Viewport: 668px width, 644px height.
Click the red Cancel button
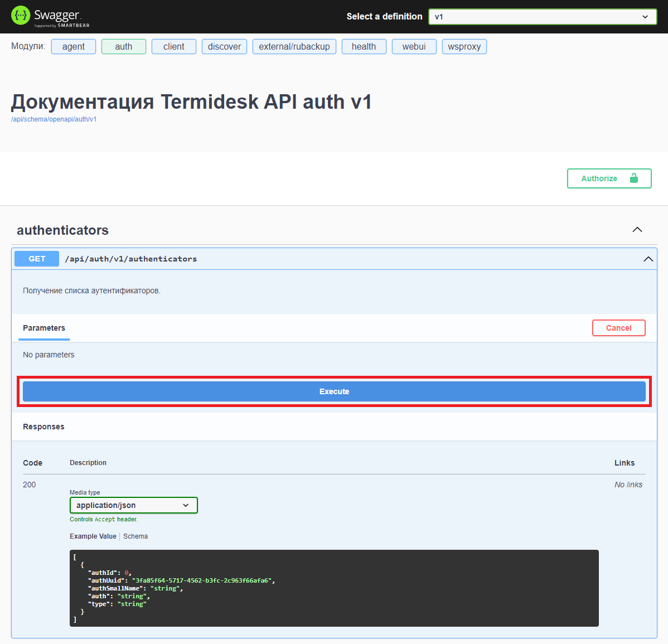pos(618,328)
